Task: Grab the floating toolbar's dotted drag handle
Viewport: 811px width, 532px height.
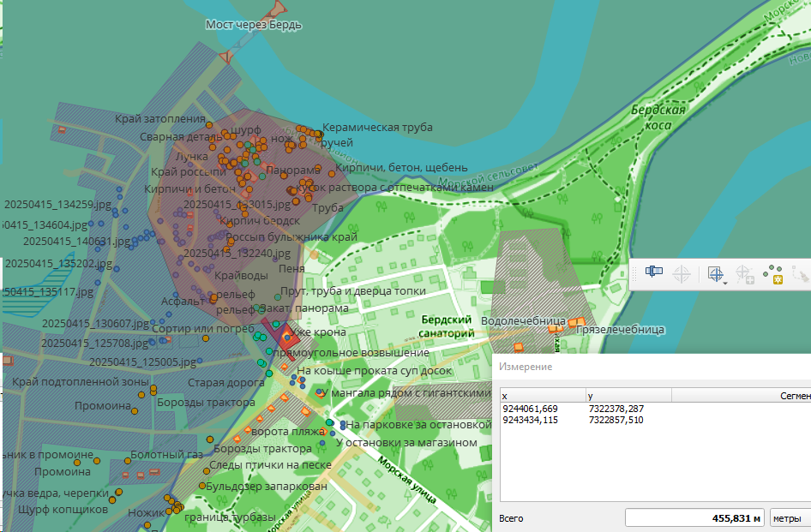Action: (x=634, y=274)
